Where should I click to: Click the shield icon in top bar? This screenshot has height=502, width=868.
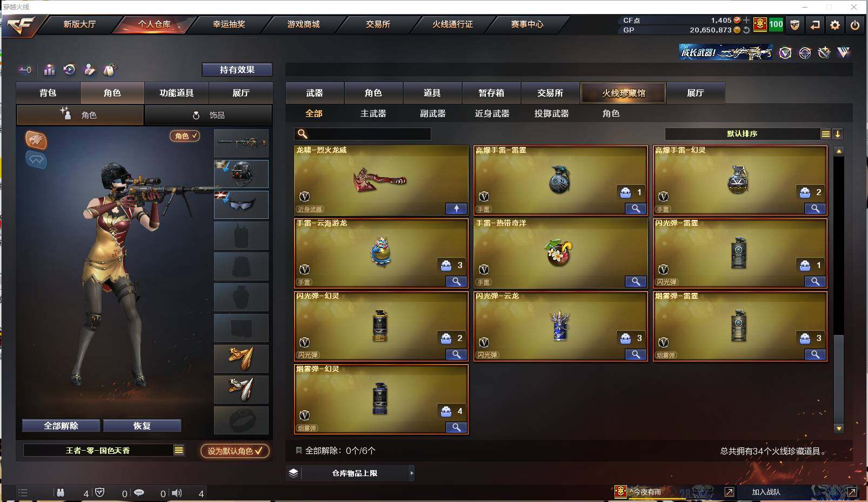click(x=794, y=25)
